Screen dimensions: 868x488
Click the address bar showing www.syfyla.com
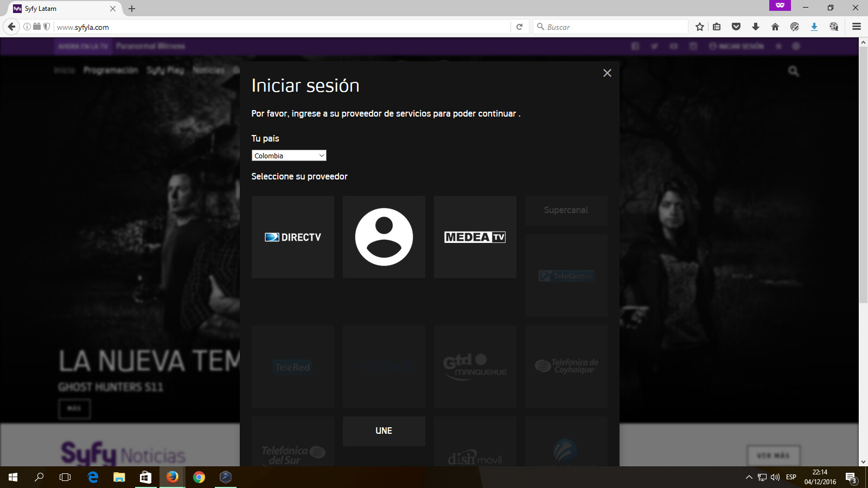[x=282, y=27]
